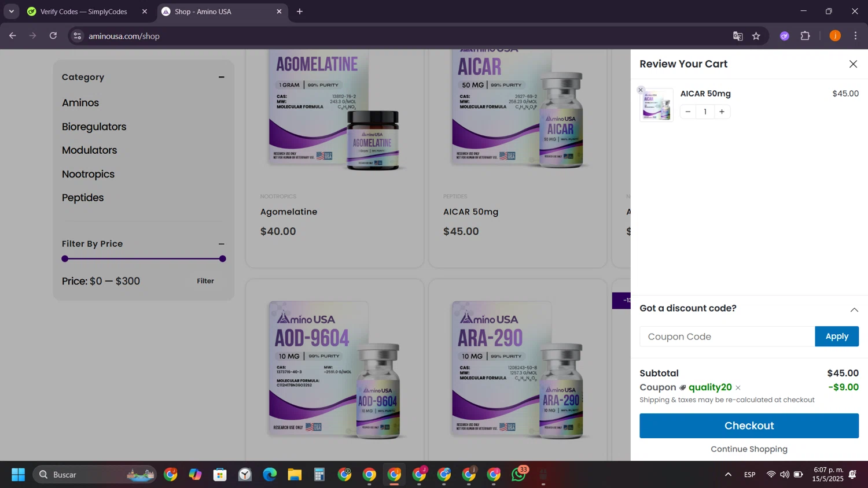The width and height of the screenshot is (868, 488).
Task: Click the taskbar Buscar search box
Action: pyautogui.click(x=94, y=475)
